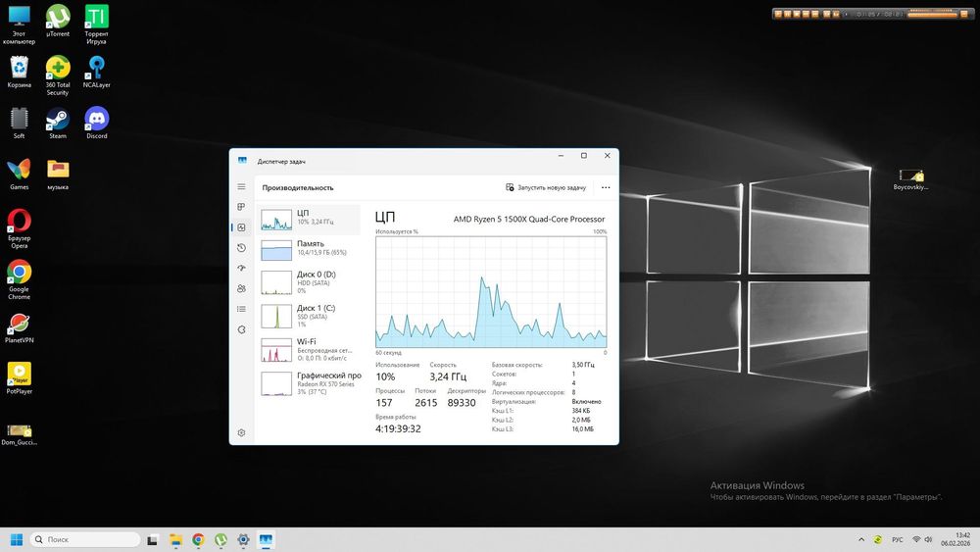The image size is (980, 552).
Task: Open the three-dots more options menu
Action: tap(606, 187)
